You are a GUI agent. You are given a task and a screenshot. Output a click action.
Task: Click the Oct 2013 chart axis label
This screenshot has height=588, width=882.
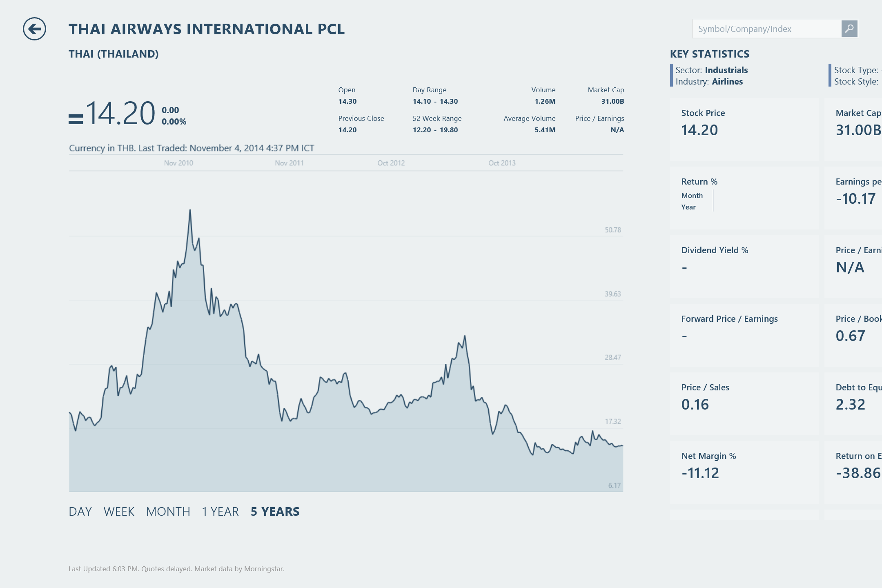point(502,163)
